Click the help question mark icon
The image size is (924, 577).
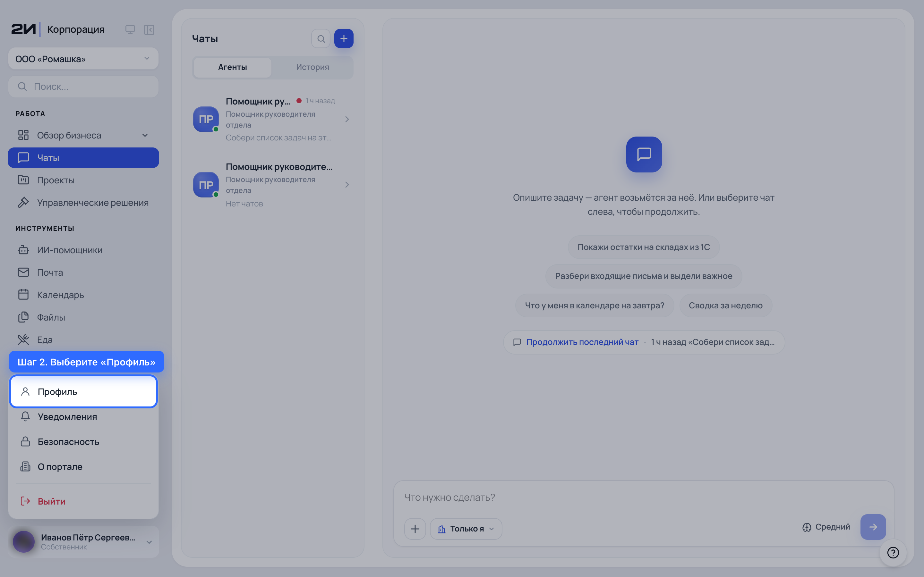(x=893, y=552)
